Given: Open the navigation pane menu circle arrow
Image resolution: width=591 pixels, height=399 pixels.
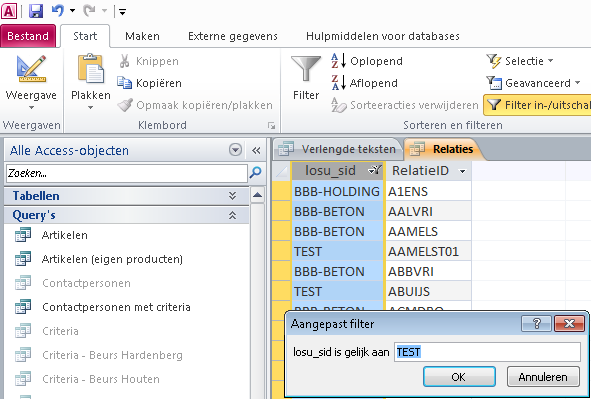Looking at the screenshot, I should point(235,150).
